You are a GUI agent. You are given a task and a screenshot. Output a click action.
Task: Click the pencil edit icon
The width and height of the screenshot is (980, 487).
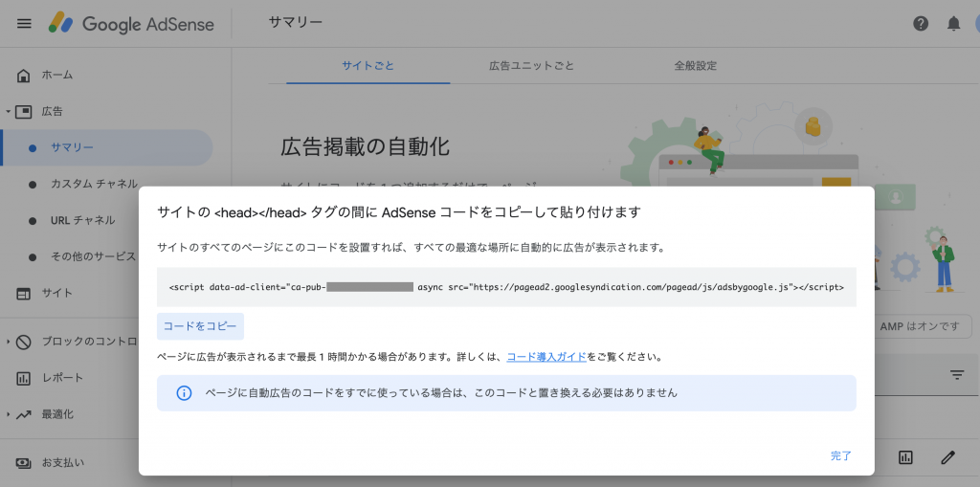click(x=948, y=457)
